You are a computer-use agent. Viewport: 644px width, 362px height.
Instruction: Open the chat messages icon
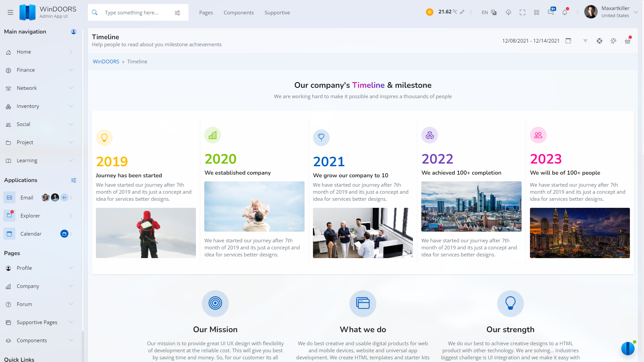click(550, 12)
